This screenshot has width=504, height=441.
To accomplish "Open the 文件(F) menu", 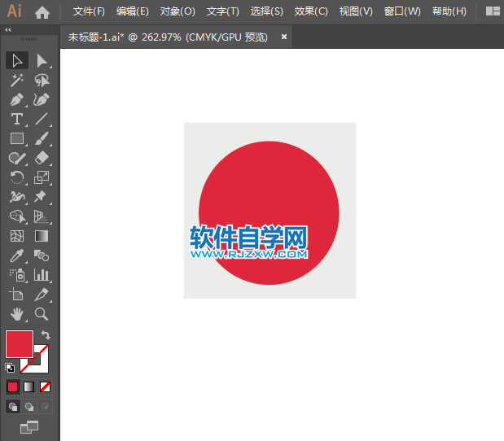I will tap(89, 11).
